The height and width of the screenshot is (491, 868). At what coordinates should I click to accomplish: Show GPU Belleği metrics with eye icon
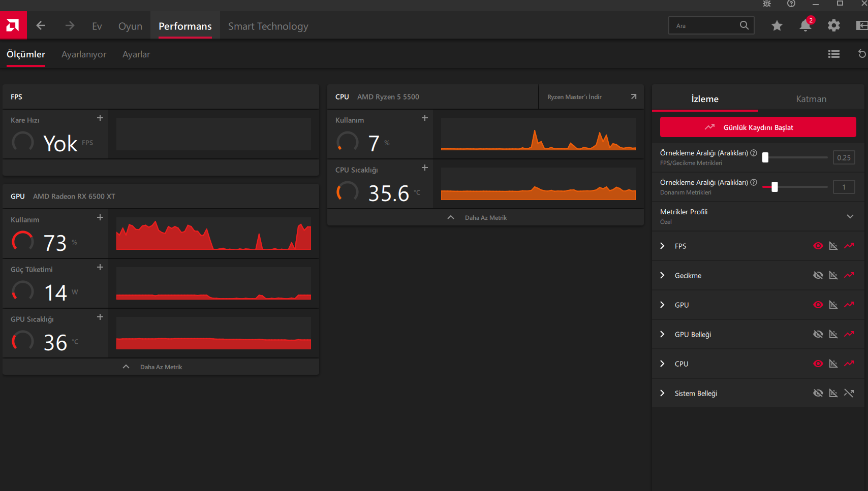click(x=818, y=334)
